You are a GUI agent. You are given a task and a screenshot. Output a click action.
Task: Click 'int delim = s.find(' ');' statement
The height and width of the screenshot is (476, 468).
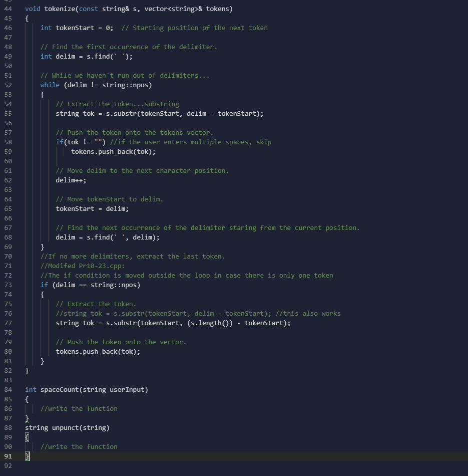87,57
